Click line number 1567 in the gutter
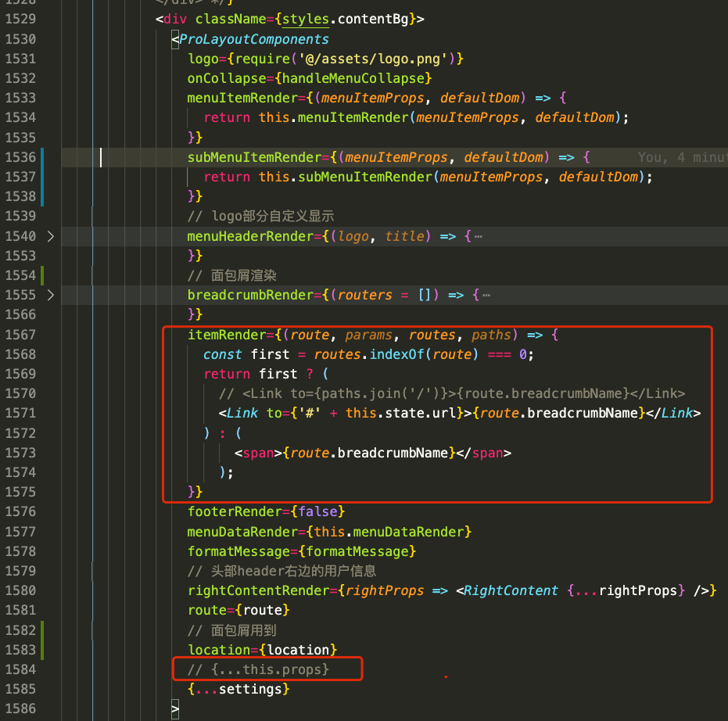This screenshot has width=728, height=721. point(20,335)
